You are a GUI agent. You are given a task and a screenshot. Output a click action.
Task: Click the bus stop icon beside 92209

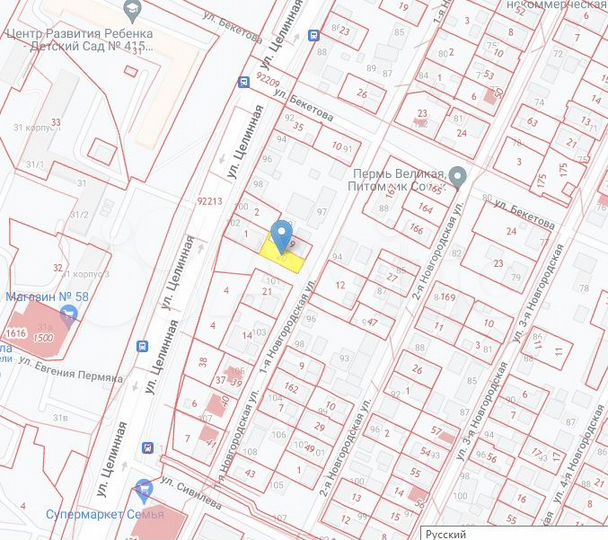243,83
